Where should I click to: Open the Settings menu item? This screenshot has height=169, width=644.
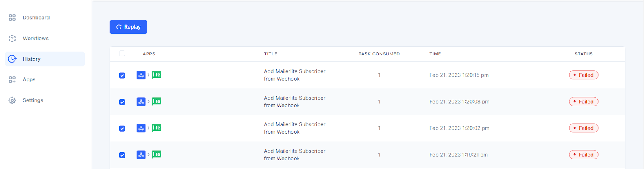pos(33,100)
